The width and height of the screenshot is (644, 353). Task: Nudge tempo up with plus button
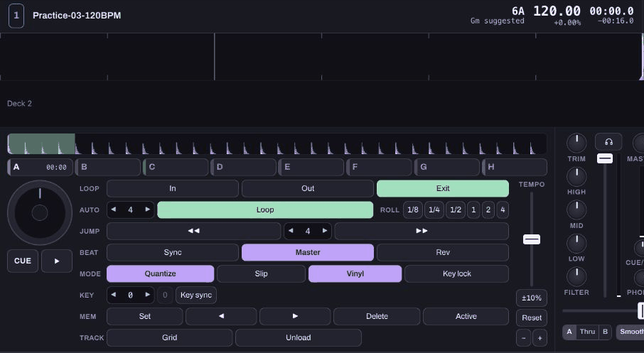pyautogui.click(x=540, y=338)
